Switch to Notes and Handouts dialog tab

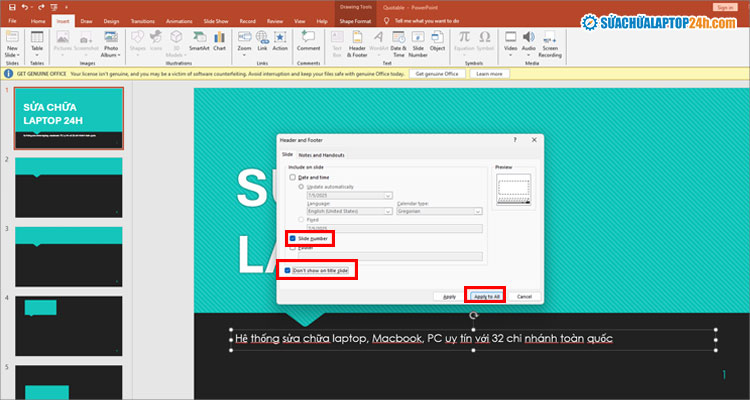pos(321,155)
